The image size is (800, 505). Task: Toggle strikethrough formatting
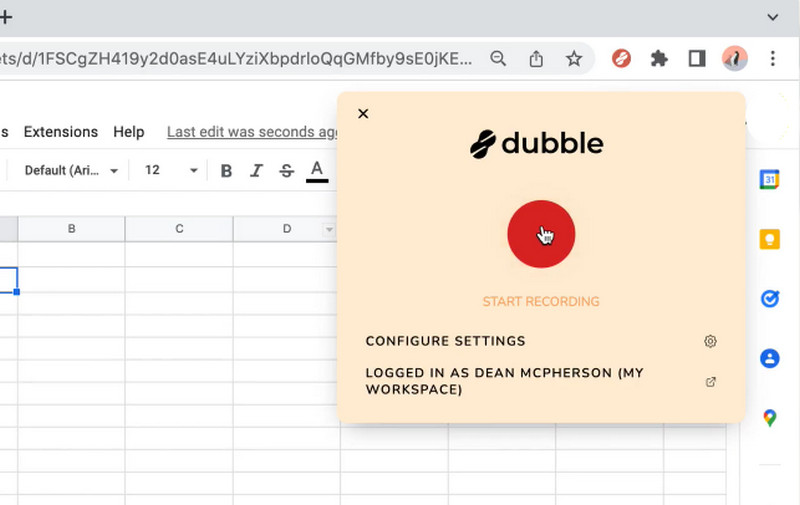[x=287, y=171]
